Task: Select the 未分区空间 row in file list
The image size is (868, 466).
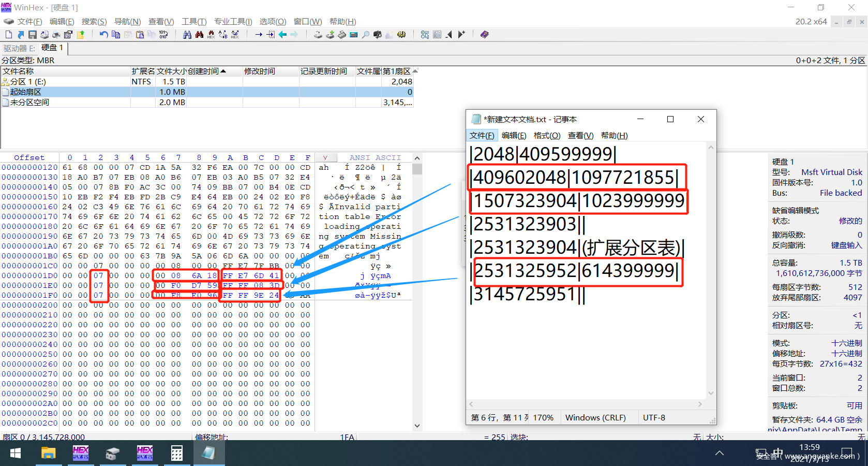Action: pyautogui.click(x=29, y=103)
